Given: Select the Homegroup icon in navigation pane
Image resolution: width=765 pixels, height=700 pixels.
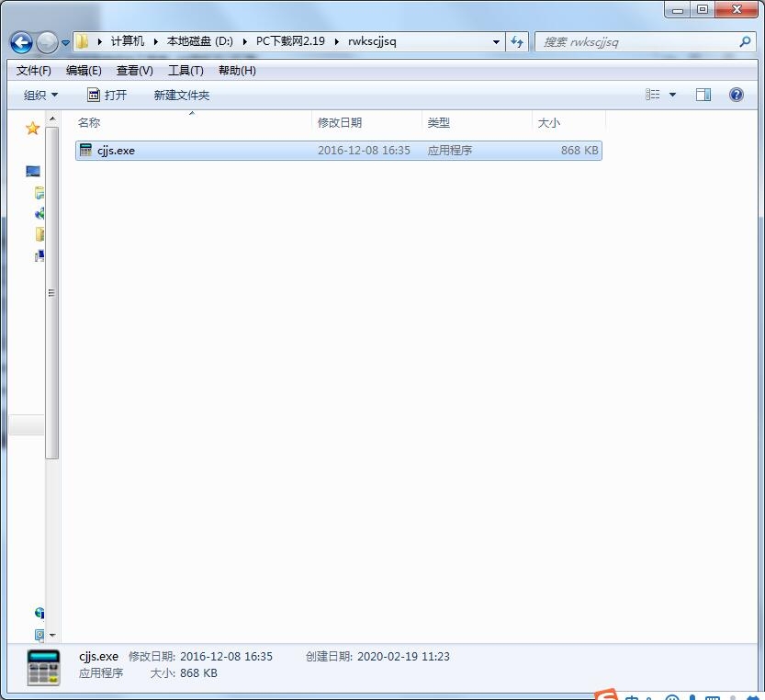Looking at the screenshot, I should pyautogui.click(x=39, y=213).
